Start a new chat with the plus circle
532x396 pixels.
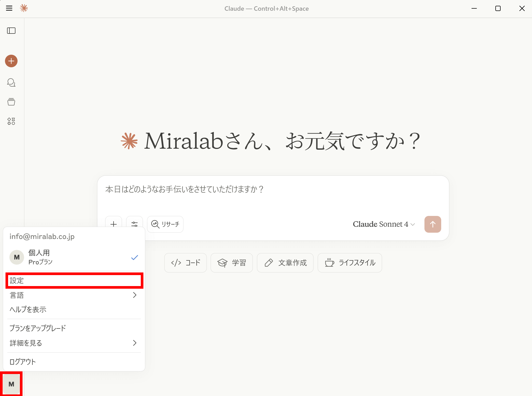click(11, 61)
